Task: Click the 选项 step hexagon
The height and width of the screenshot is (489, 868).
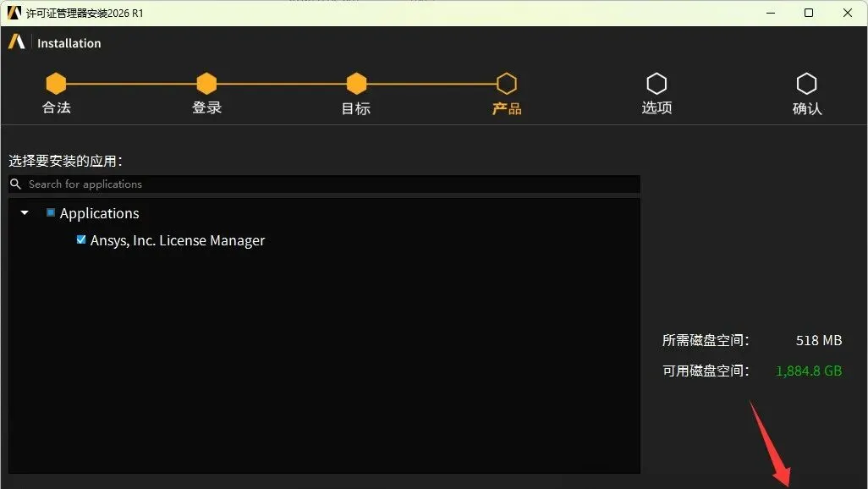Action: point(656,84)
